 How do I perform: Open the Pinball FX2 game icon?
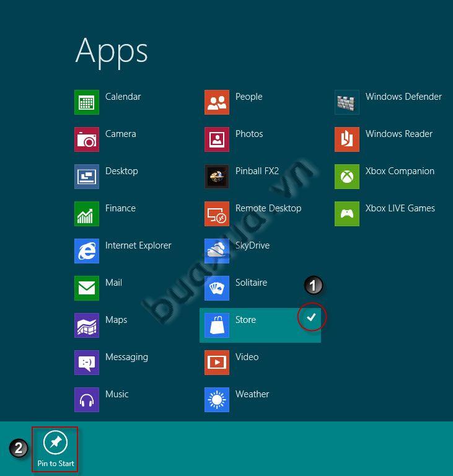(x=217, y=177)
